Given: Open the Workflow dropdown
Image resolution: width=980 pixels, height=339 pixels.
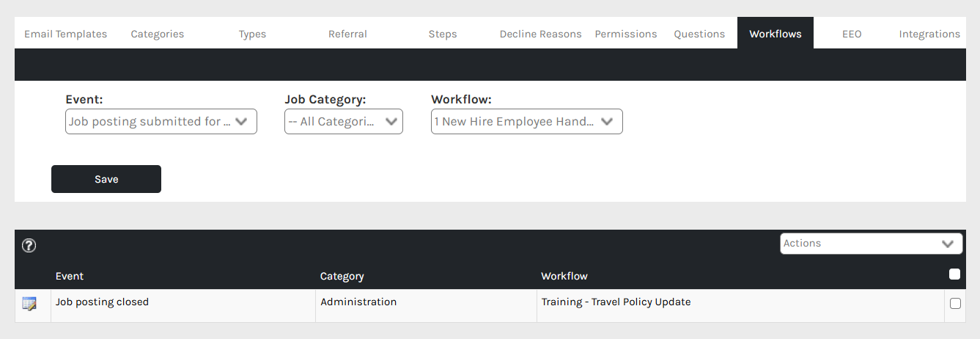Looking at the screenshot, I should click(526, 122).
